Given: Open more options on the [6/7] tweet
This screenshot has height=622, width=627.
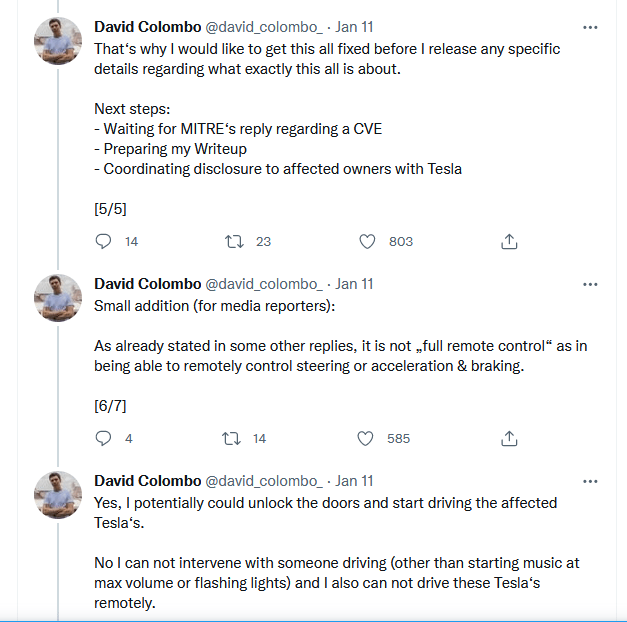Looking at the screenshot, I should [590, 284].
